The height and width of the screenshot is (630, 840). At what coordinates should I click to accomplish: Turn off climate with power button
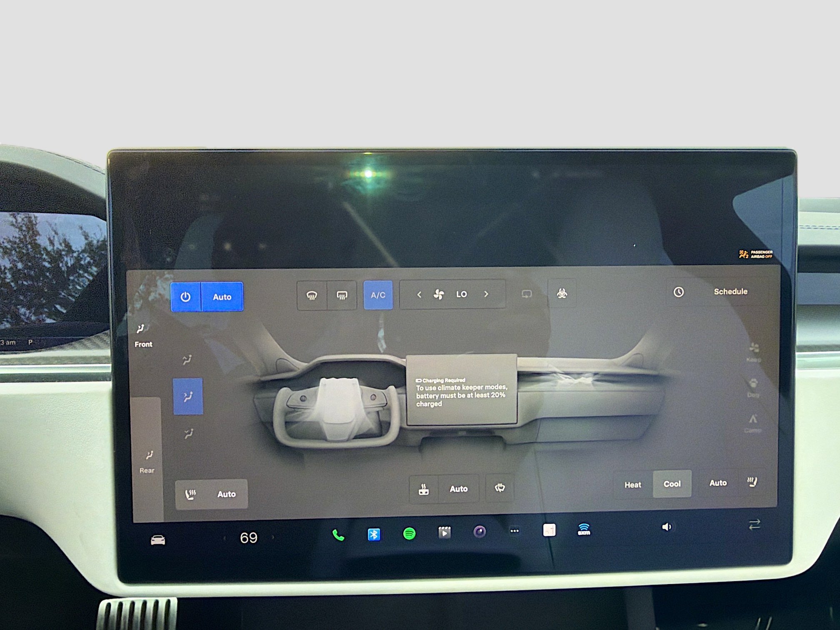pos(185,297)
